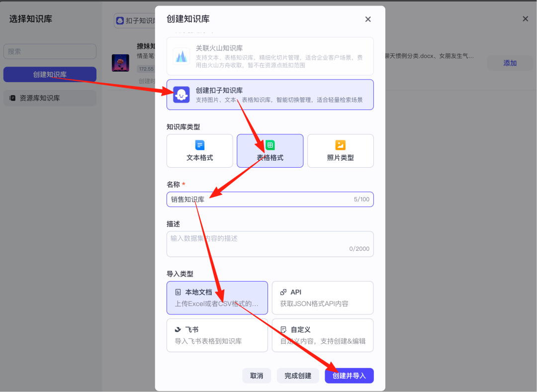Click the 搜索 box in 选择知识库 panel
The height and width of the screenshot is (392, 537).
50,51
